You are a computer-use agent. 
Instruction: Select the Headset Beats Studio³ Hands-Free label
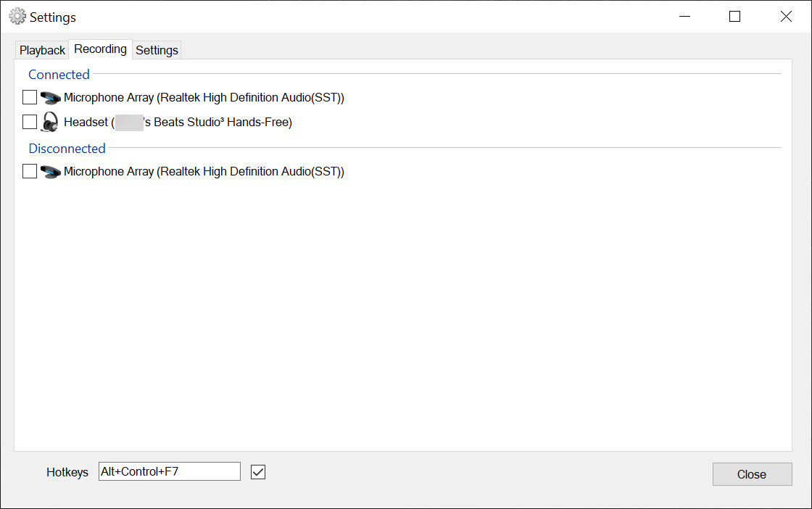(178, 123)
